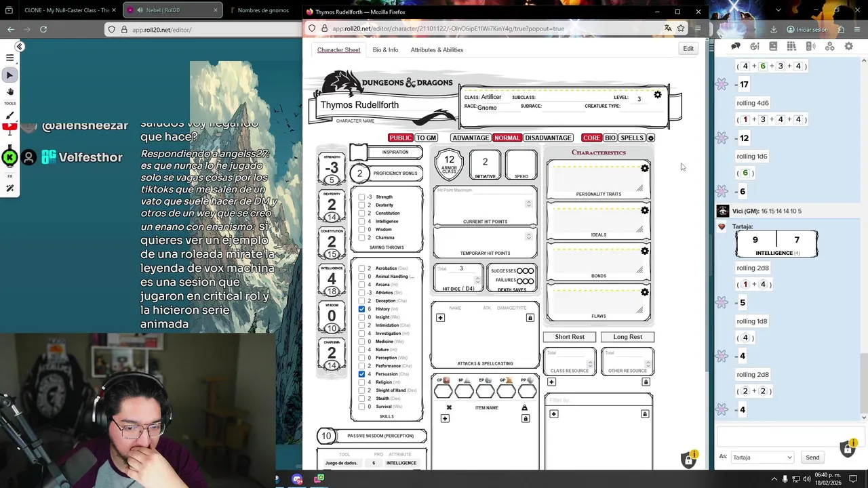This screenshot has width=868, height=488.
Task: Roll Passive Wisdom (Perception) label
Action: point(380,436)
